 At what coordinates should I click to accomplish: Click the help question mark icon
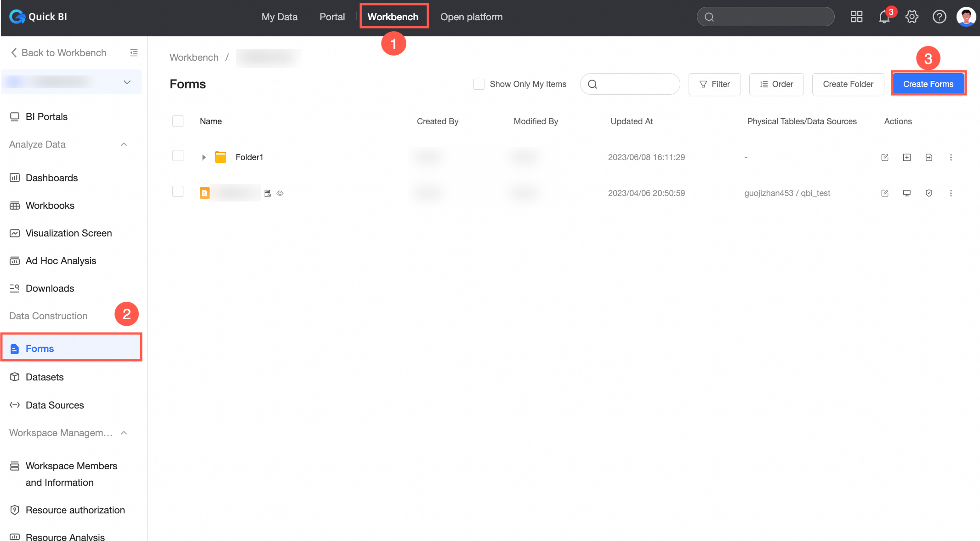[939, 17]
